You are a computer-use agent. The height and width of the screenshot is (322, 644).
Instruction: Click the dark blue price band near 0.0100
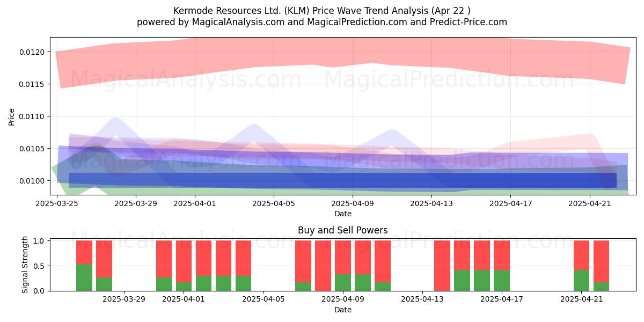click(x=342, y=180)
